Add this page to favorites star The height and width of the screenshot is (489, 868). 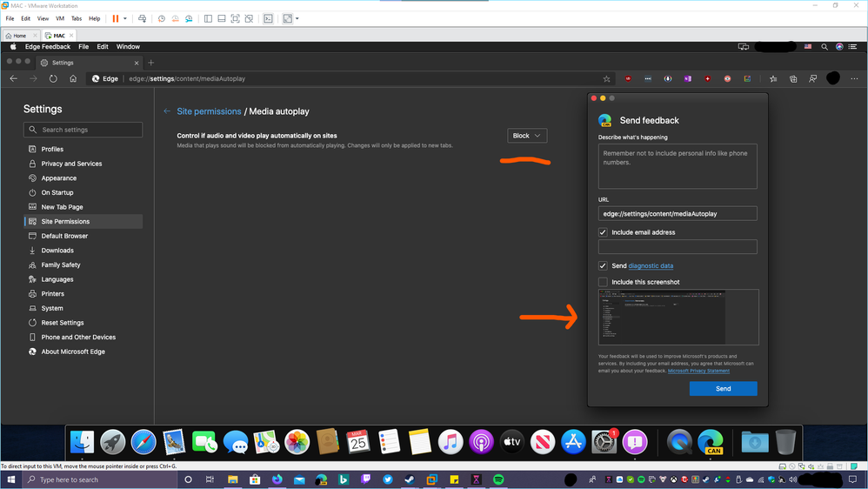pos(607,78)
